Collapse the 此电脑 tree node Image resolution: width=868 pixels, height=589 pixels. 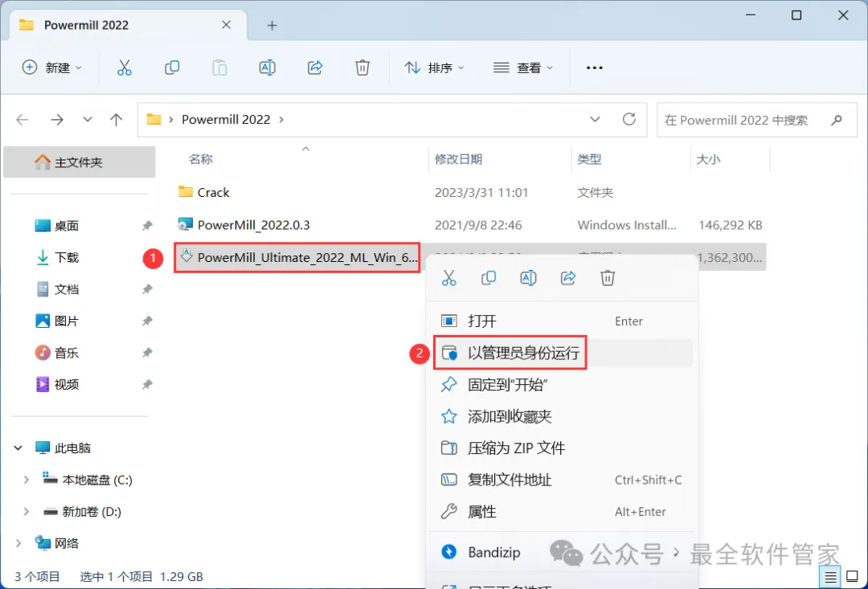pos(18,448)
